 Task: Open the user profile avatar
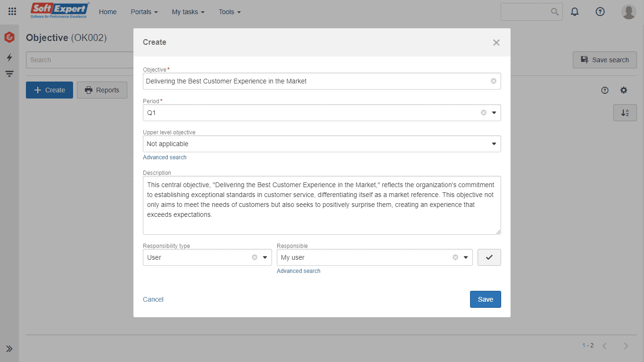629,12
